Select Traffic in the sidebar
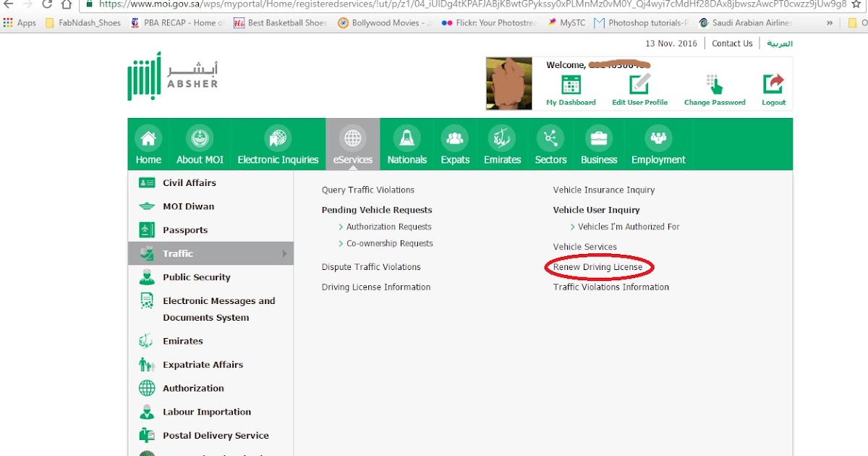The height and width of the screenshot is (456, 868). pos(210,253)
